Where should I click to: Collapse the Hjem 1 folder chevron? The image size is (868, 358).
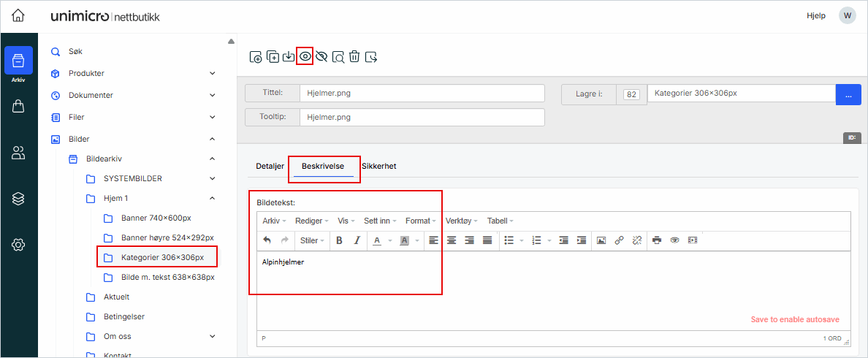tap(213, 198)
